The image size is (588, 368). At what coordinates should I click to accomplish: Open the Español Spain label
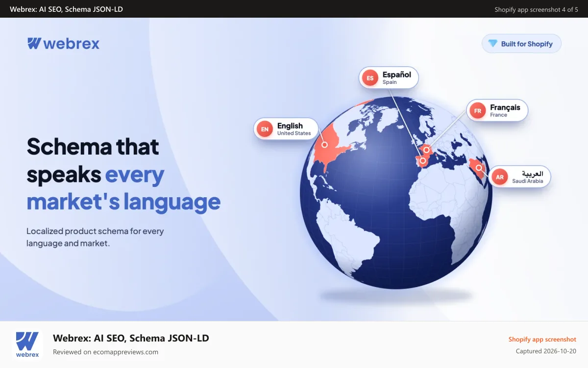pos(389,78)
